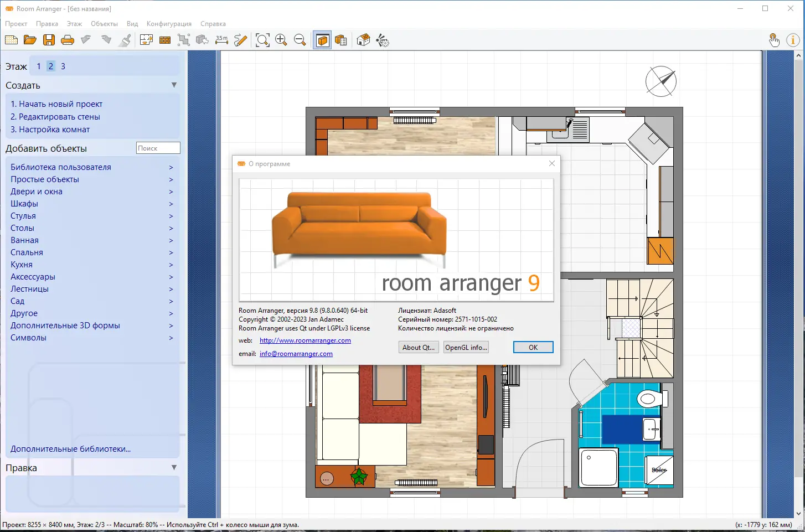Click the zoom in magnifier icon

(x=281, y=40)
